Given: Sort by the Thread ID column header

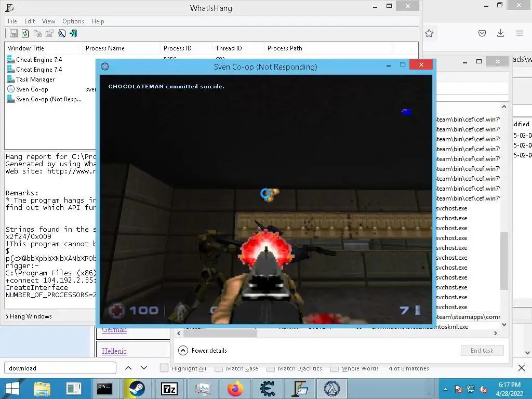Looking at the screenshot, I should coord(238,48).
